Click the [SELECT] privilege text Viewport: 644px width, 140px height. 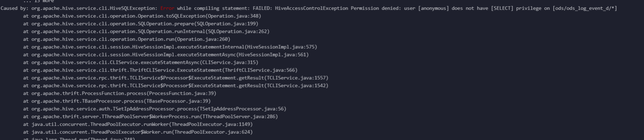[502, 8]
